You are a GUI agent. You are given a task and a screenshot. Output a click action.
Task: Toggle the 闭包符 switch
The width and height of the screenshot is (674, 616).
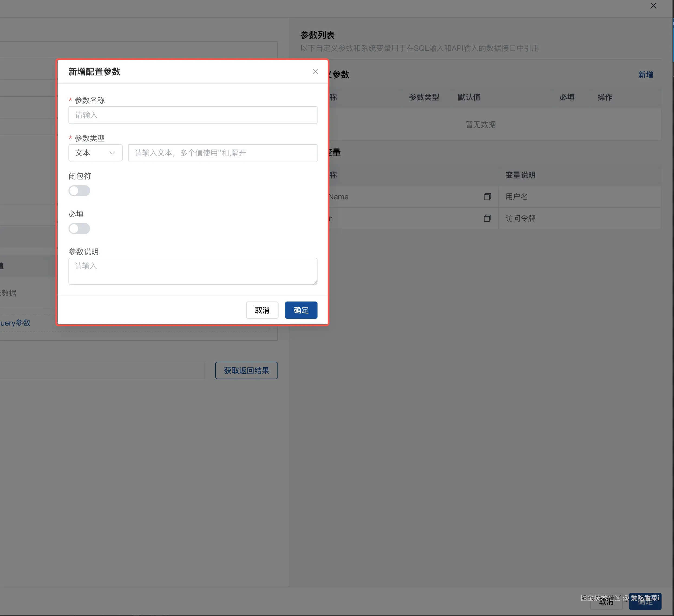pyautogui.click(x=79, y=191)
